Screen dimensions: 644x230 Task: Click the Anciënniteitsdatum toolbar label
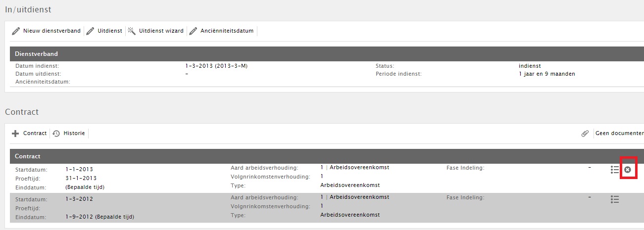(227, 31)
